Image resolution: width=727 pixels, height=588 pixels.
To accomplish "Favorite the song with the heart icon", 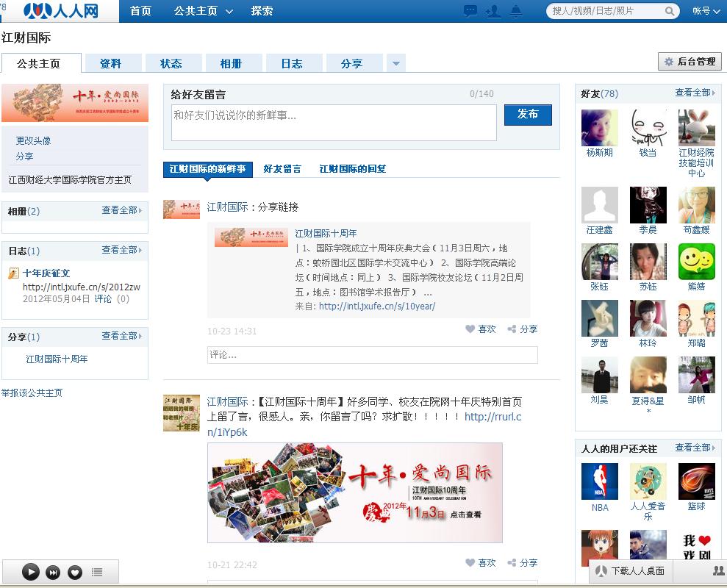I will point(74,572).
